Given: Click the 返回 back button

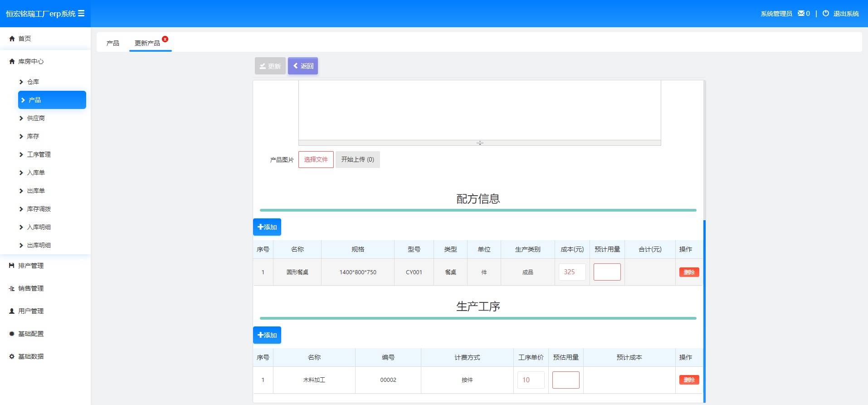Looking at the screenshot, I should pyautogui.click(x=302, y=66).
